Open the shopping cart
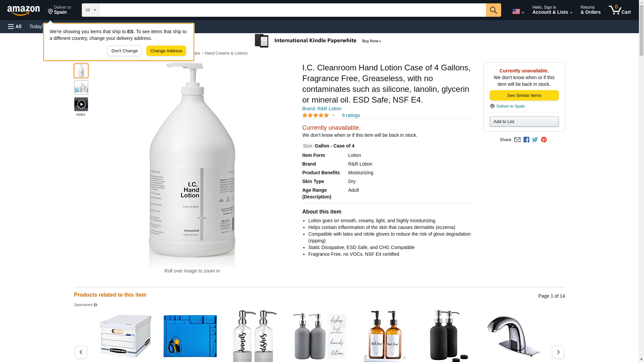 click(x=620, y=10)
